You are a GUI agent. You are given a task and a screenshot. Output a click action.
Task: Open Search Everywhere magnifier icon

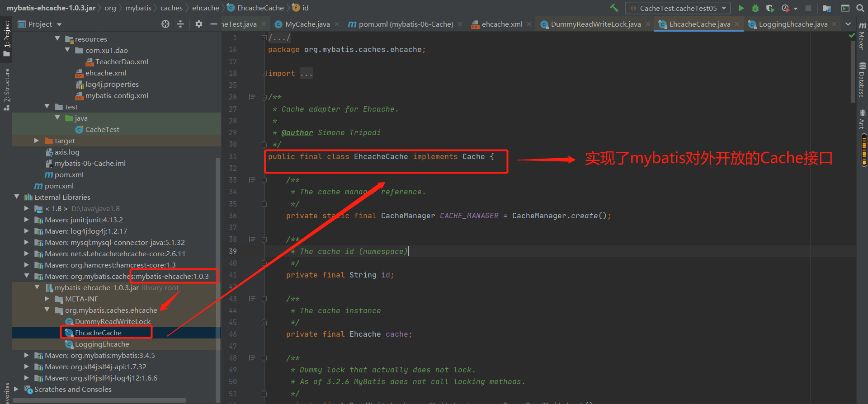tap(860, 8)
